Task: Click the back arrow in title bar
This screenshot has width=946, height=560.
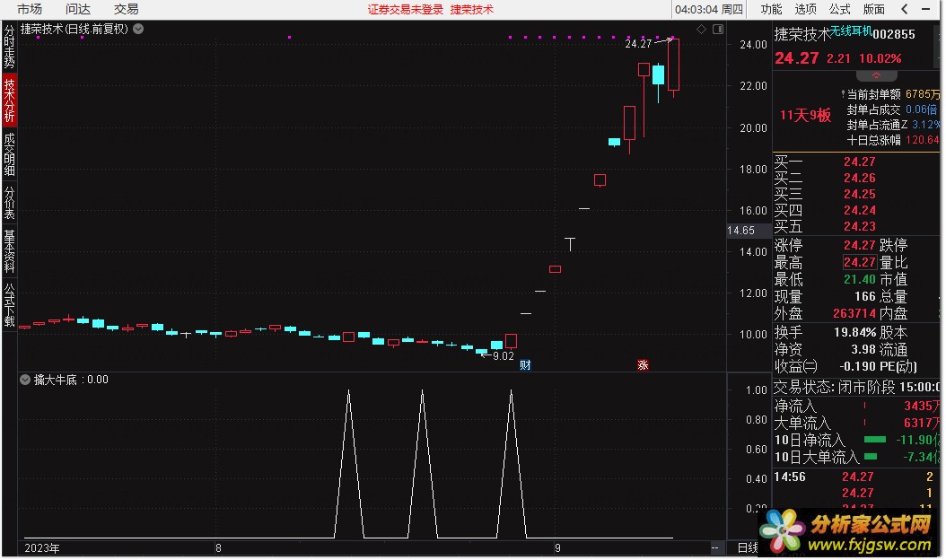Action: click(x=905, y=9)
